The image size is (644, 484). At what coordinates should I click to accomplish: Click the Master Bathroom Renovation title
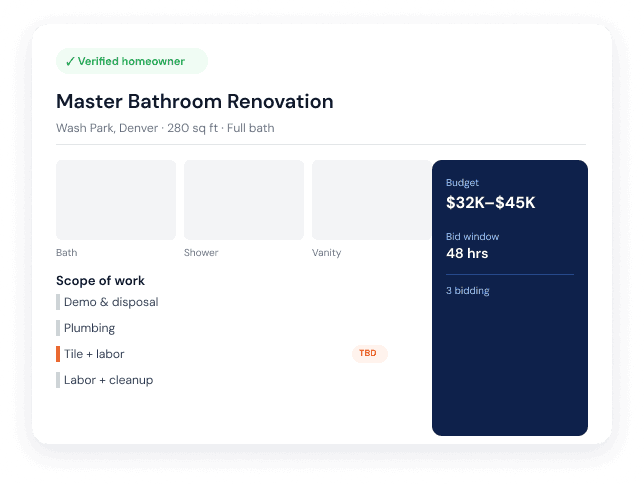195,101
